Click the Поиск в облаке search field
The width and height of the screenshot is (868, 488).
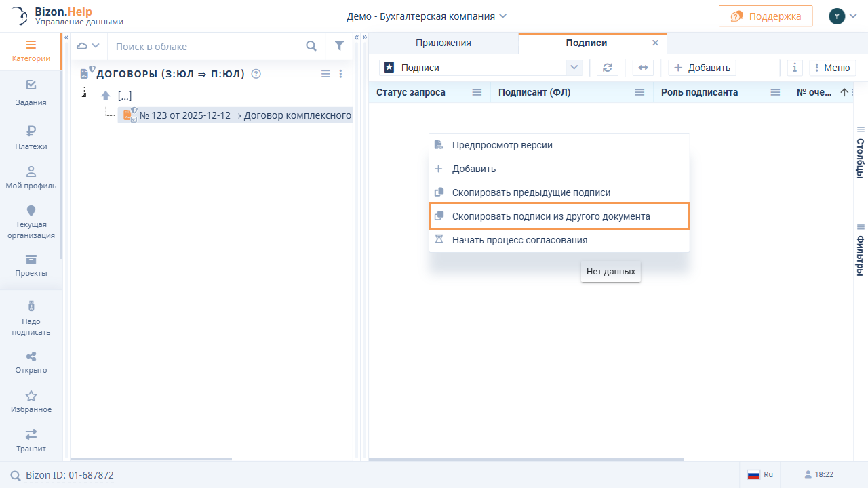click(x=207, y=46)
